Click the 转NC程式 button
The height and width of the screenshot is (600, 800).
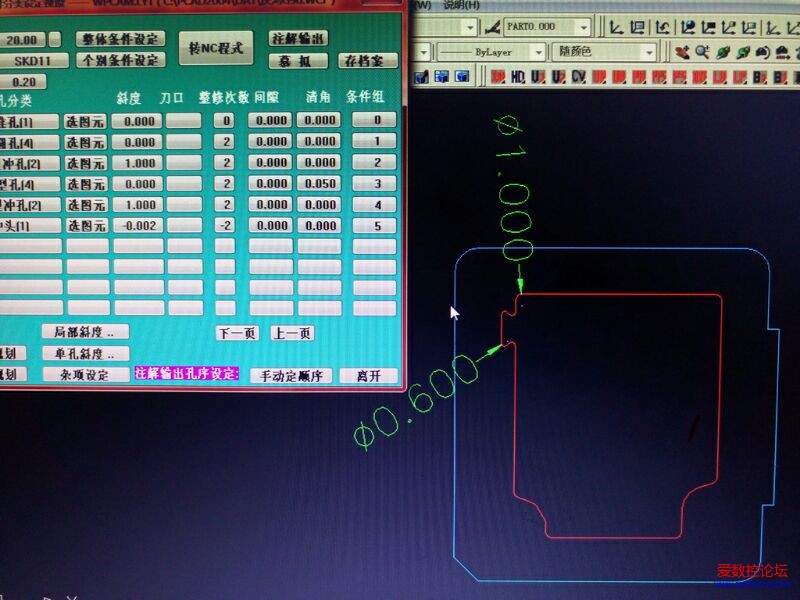pos(216,48)
